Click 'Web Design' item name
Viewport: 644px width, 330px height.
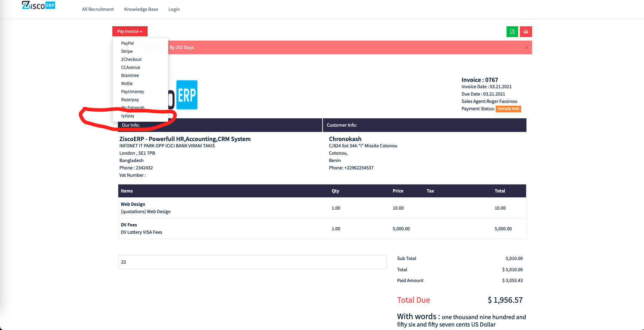[x=133, y=204]
